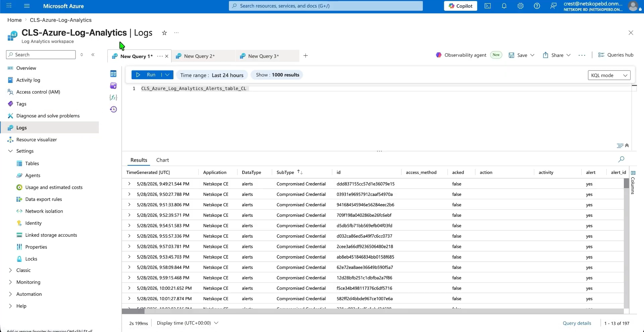This screenshot has width=644, height=332.
Task: Focus the sidebar Search field
Action: (x=41, y=55)
